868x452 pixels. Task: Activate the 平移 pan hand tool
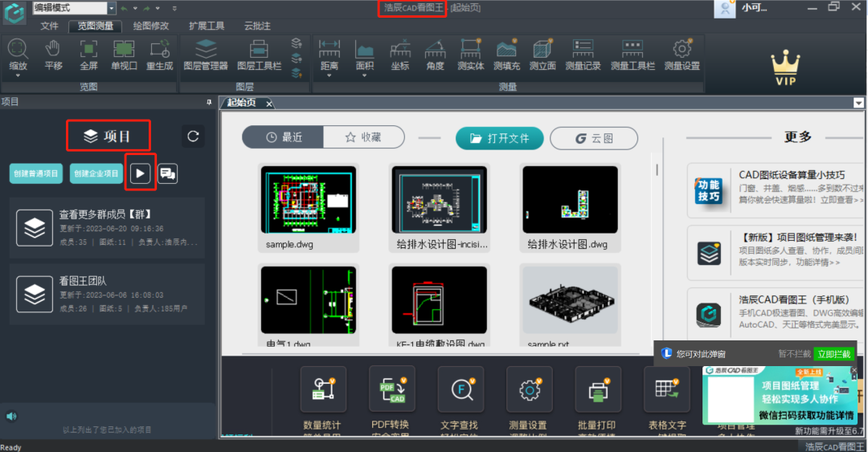(53, 55)
